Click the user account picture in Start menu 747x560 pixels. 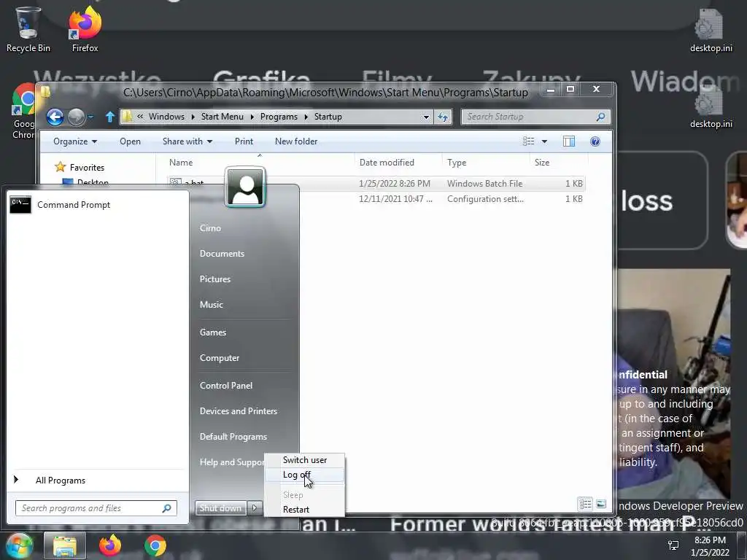245,187
